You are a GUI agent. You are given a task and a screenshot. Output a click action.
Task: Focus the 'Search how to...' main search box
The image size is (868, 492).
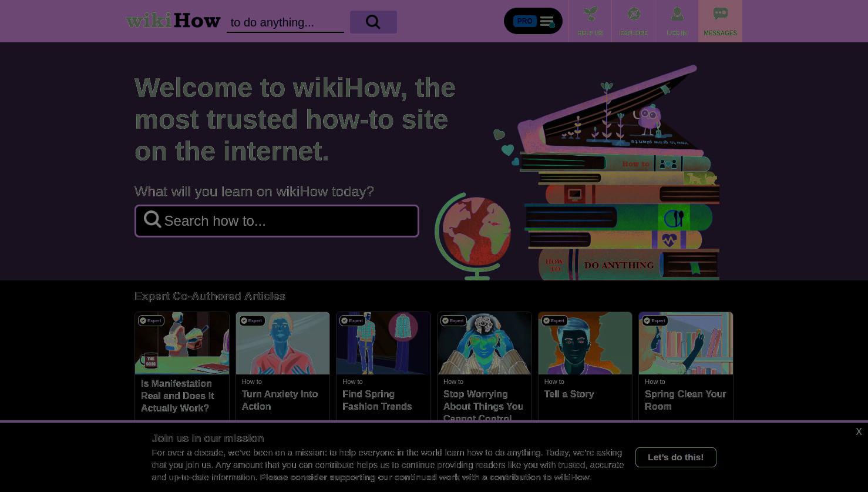coord(277,221)
